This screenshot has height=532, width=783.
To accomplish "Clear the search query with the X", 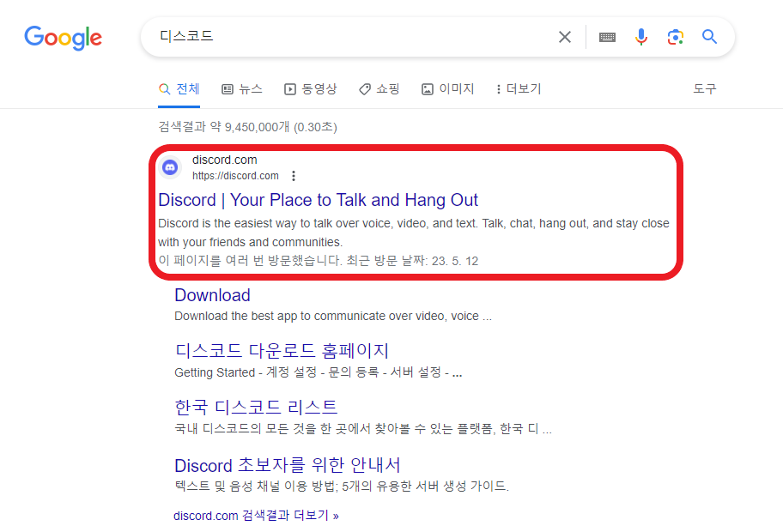I will pyautogui.click(x=565, y=37).
